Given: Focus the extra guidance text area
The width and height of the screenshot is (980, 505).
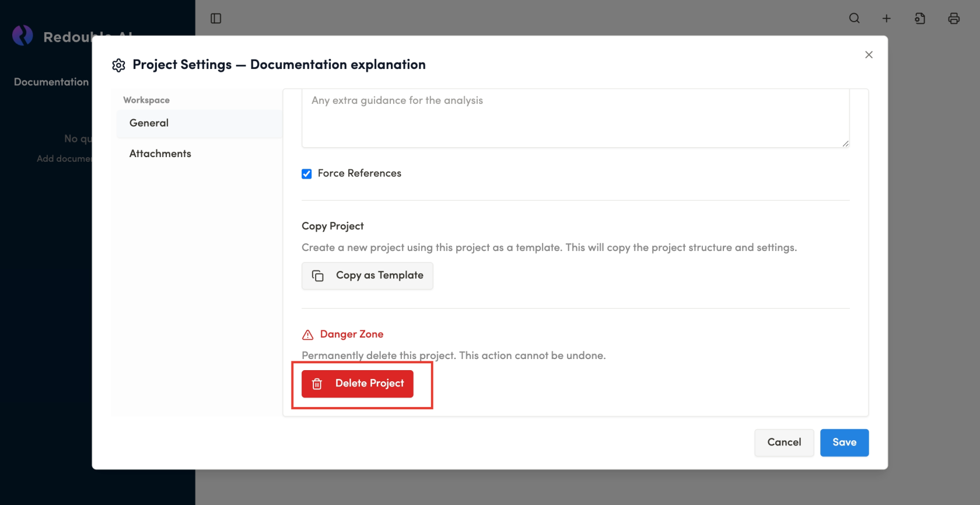Looking at the screenshot, I should pos(575,119).
